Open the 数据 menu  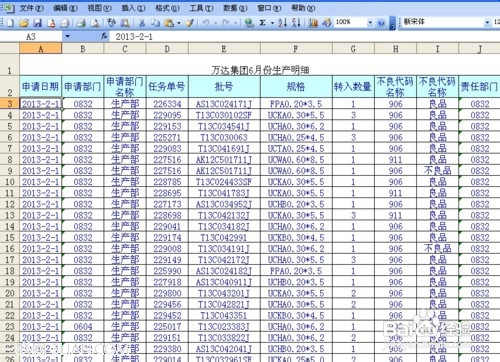point(235,8)
